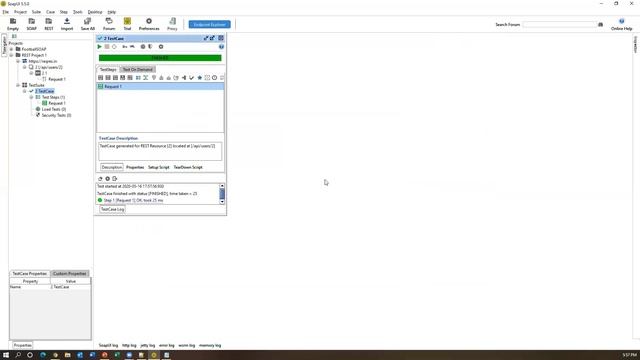Open Proxy settings toolbar icon
This screenshot has width=640, height=360.
[x=172, y=24]
